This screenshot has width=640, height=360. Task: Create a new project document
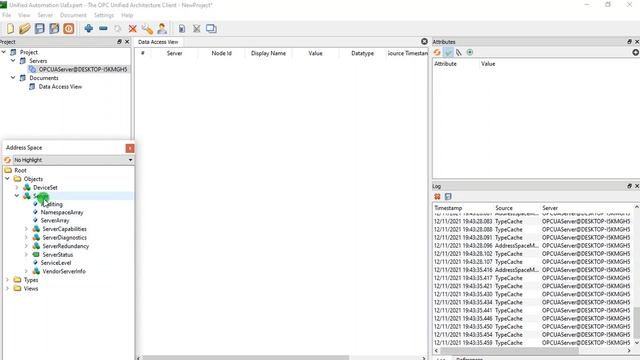[10, 29]
